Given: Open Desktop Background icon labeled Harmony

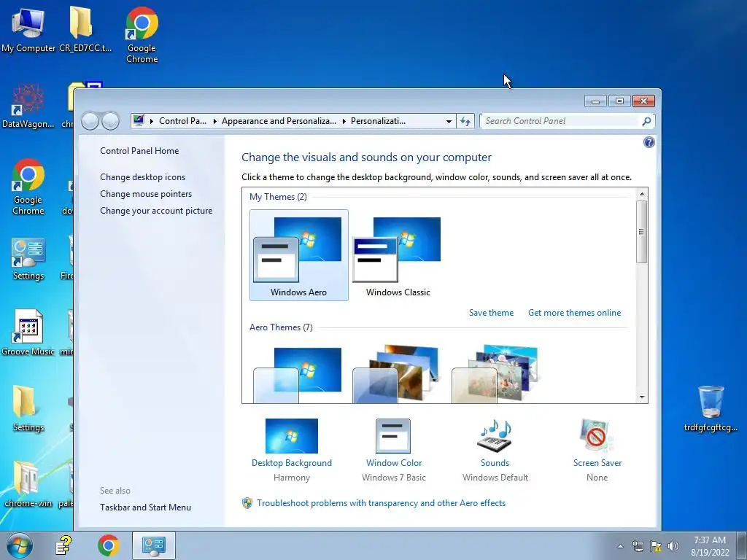Looking at the screenshot, I should (292, 436).
